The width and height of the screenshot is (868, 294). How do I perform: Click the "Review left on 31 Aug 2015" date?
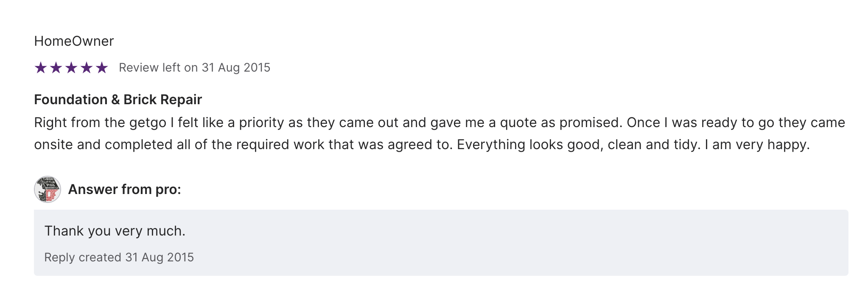point(194,68)
